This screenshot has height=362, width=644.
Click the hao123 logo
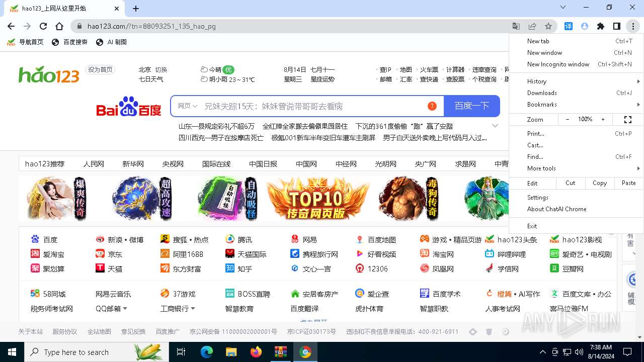(49, 74)
